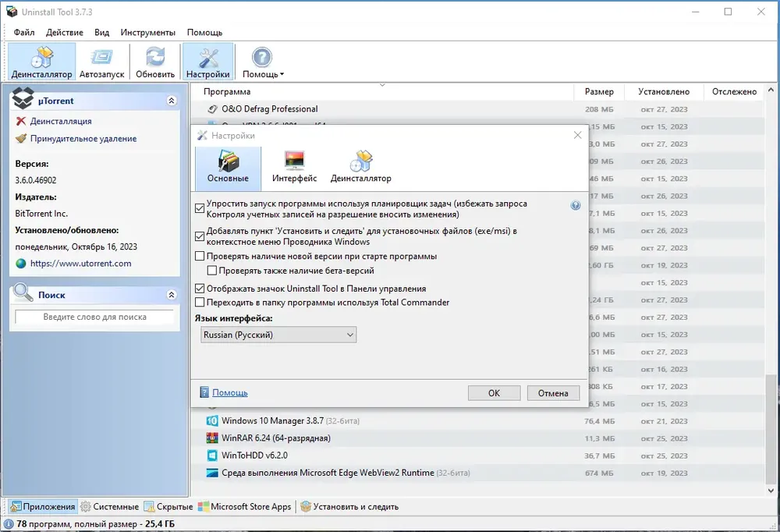Enable checking for new version at startup

click(200, 256)
